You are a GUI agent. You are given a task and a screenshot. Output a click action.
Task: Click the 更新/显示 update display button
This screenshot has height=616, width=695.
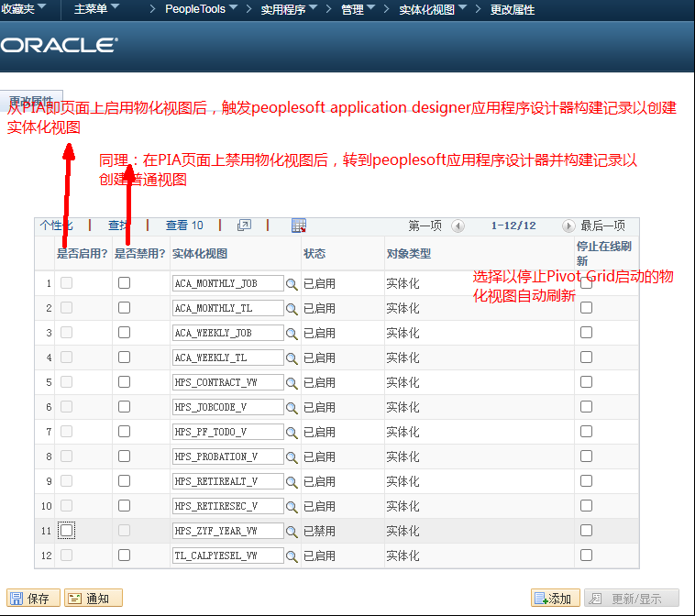[x=631, y=599]
